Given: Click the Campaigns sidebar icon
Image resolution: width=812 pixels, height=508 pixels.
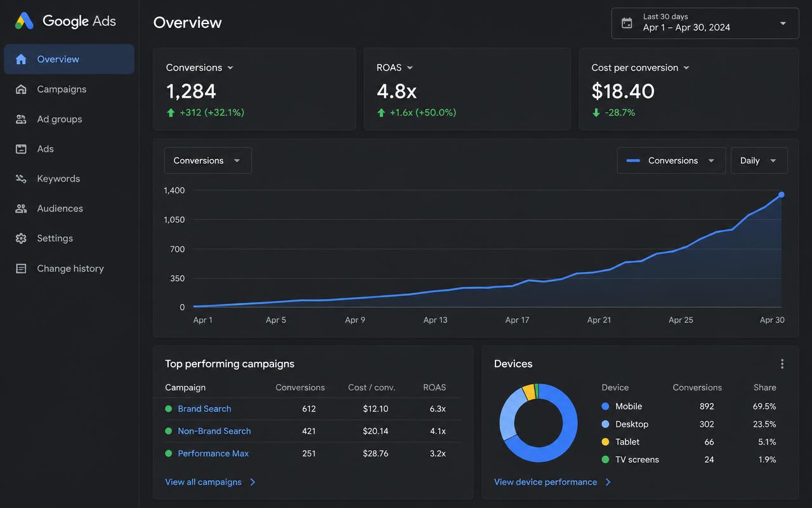Looking at the screenshot, I should (x=21, y=89).
